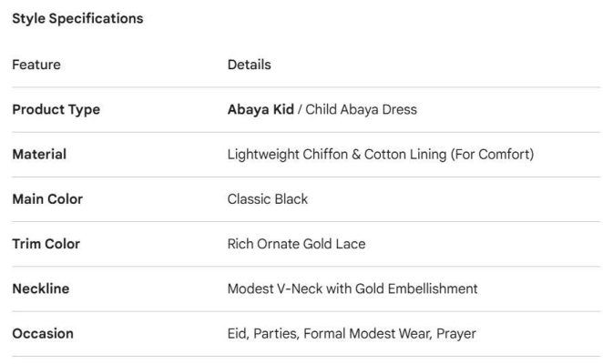Select the Feature column header
Screen dimensions: 603x364
36,65
